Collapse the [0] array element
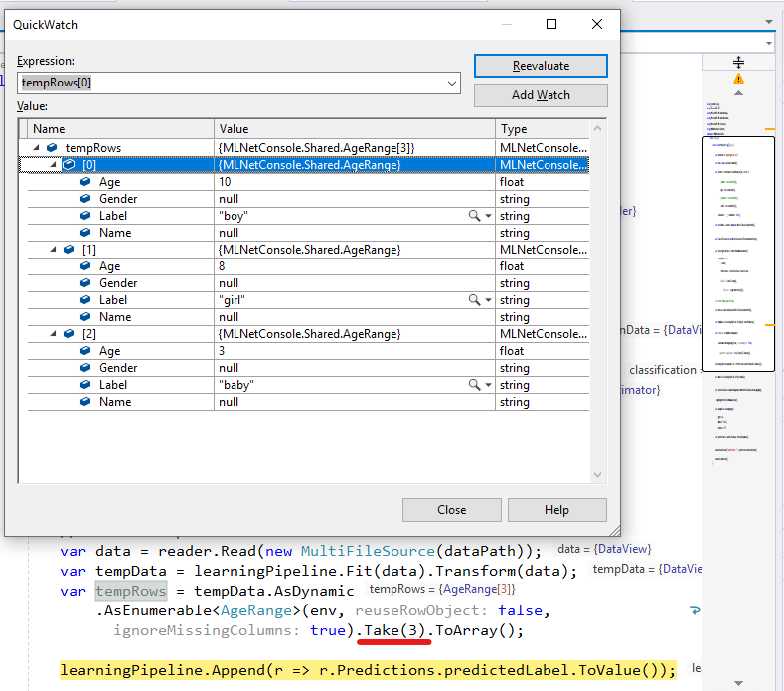The height and width of the screenshot is (691, 784). 53,165
